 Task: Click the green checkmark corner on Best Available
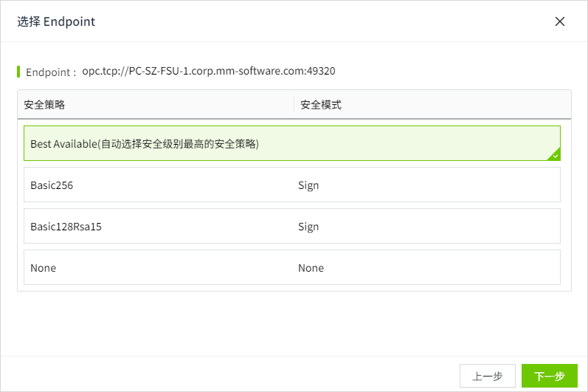coord(556,156)
